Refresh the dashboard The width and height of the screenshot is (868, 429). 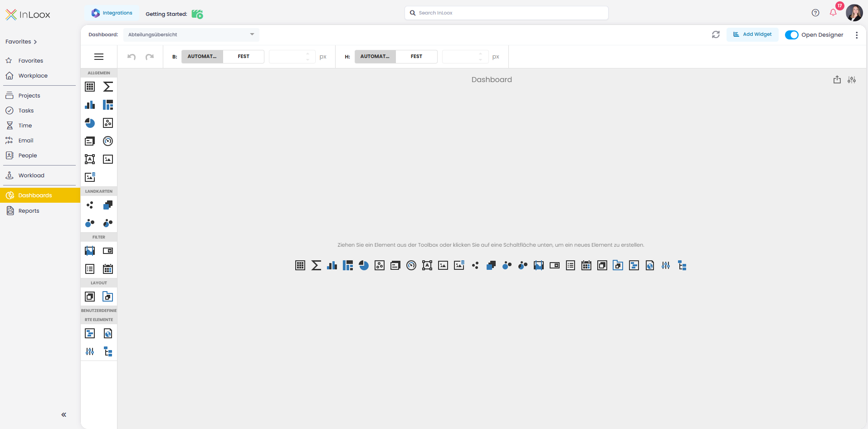[x=716, y=34]
